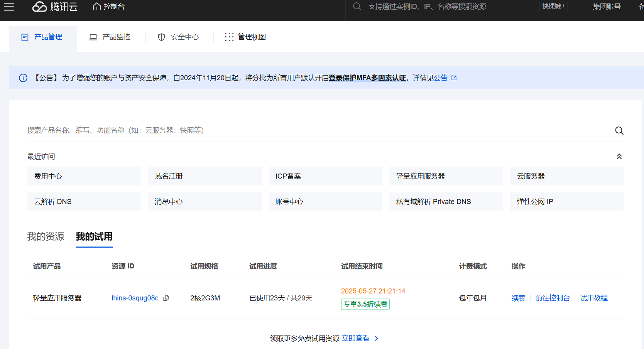The height and width of the screenshot is (349, 644).
Task: Open 云解析 DNS from recent visits
Action: pyautogui.click(x=84, y=202)
